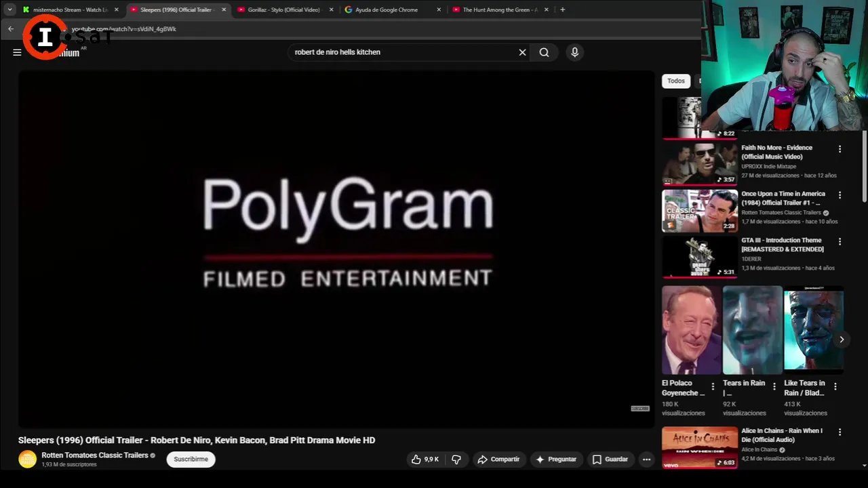
Task: Open options for Faith No More video
Action: point(840,149)
